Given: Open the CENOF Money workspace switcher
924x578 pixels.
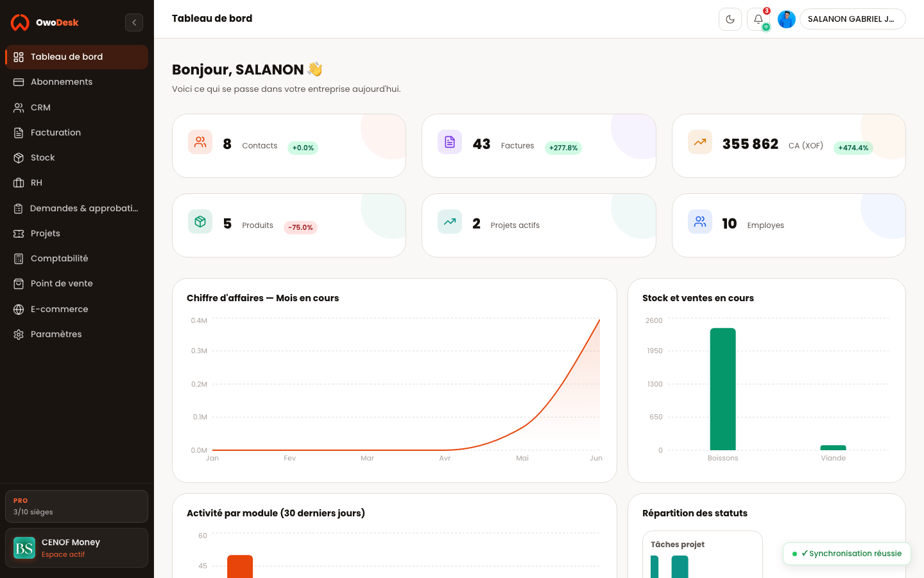Looking at the screenshot, I should [76, 548].
